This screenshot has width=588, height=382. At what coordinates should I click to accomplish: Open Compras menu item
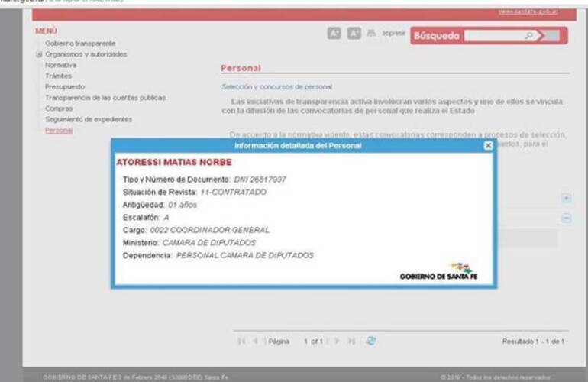point(59,108)
